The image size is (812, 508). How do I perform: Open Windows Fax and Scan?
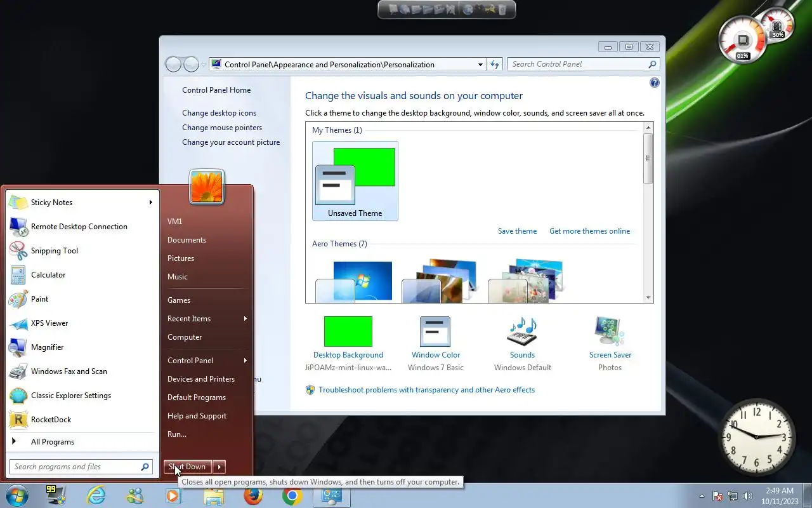[x=81, y=371]
